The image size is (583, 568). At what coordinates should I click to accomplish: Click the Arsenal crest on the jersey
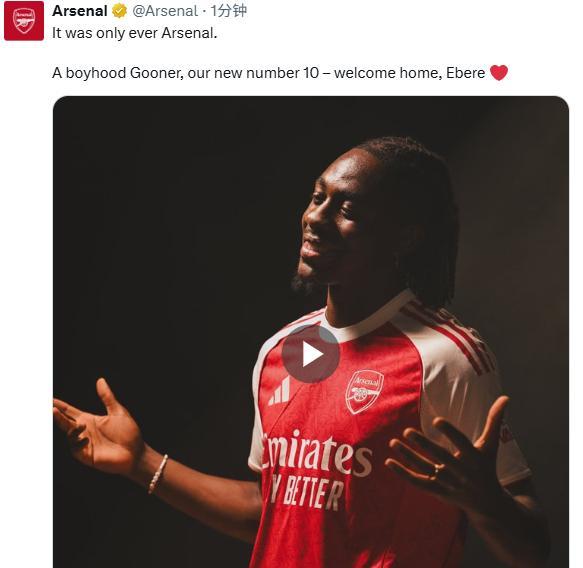(364, 391)
